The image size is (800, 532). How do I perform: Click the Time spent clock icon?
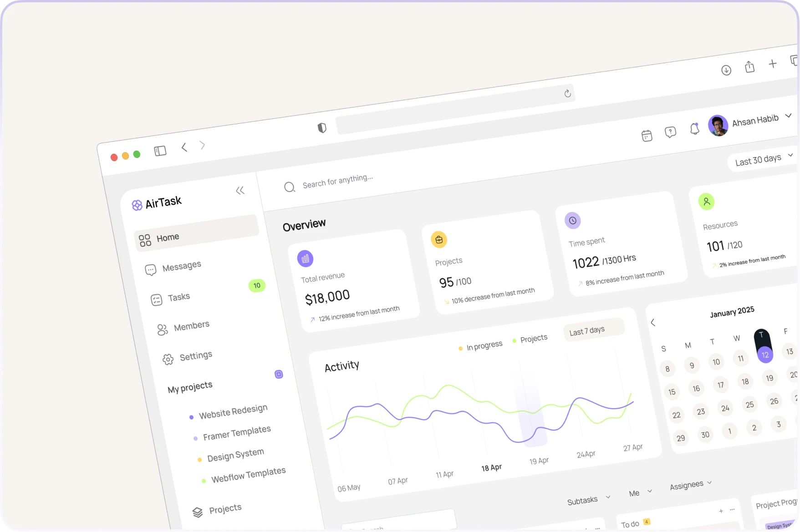pos(573,220)
